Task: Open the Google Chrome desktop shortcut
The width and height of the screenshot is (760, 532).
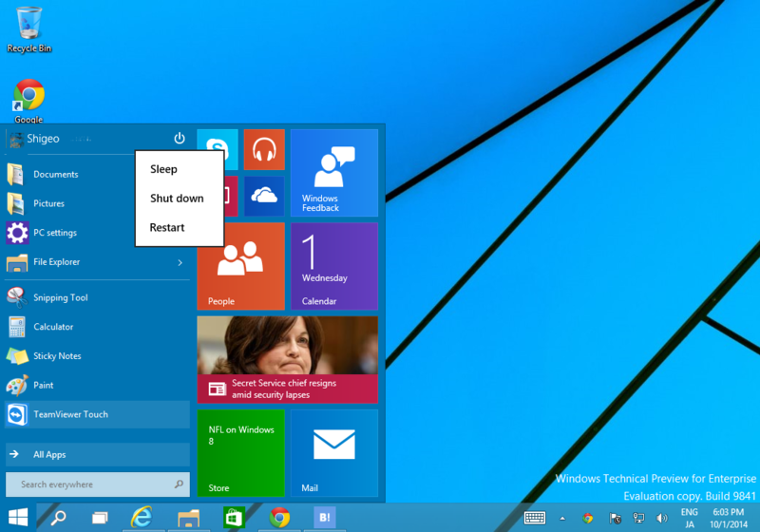Action: pos(28,101)
